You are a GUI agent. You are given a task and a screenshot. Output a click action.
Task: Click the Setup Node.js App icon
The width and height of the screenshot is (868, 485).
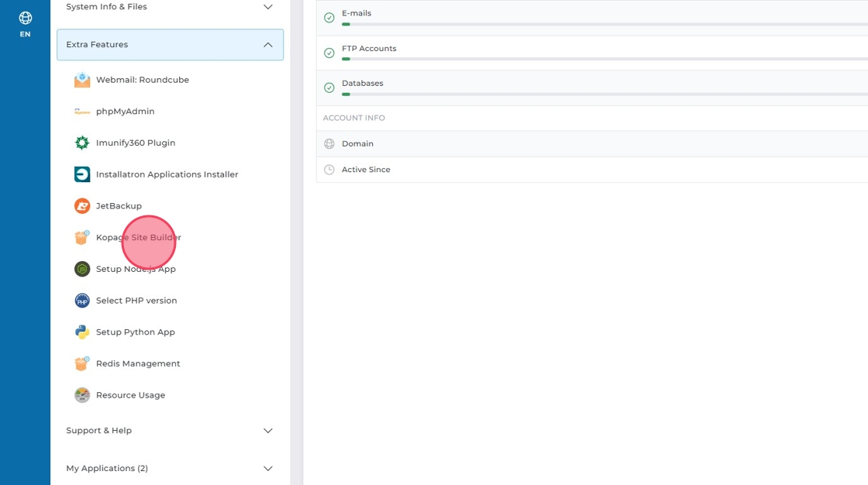[82, 269]
